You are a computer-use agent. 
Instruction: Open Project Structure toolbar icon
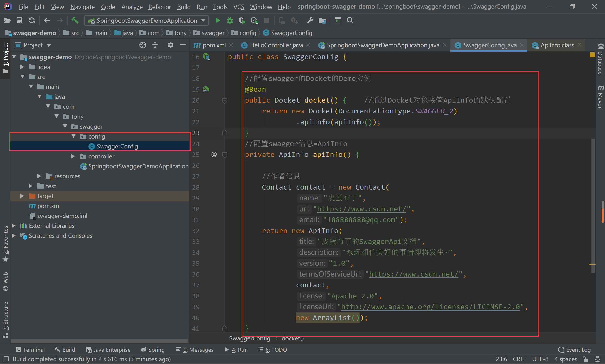(322, 20)
